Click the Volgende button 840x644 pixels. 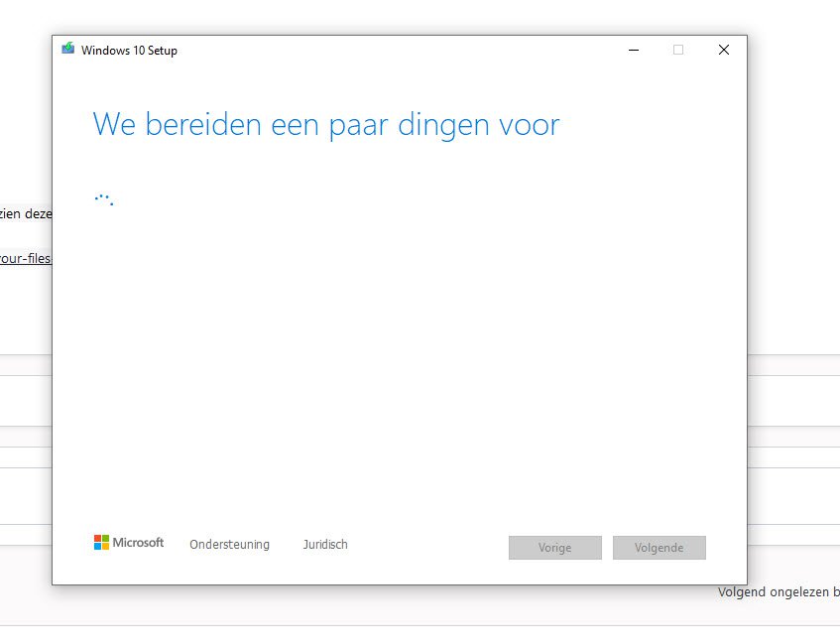pos(659,548)
